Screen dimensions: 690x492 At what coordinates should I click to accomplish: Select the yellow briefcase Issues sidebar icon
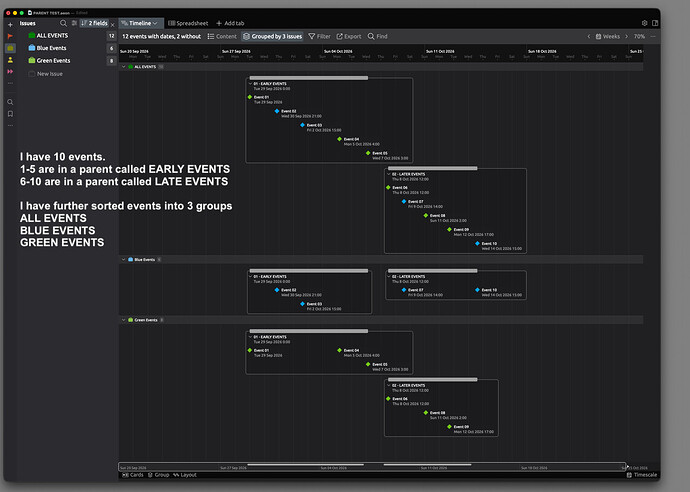(10, 48)
